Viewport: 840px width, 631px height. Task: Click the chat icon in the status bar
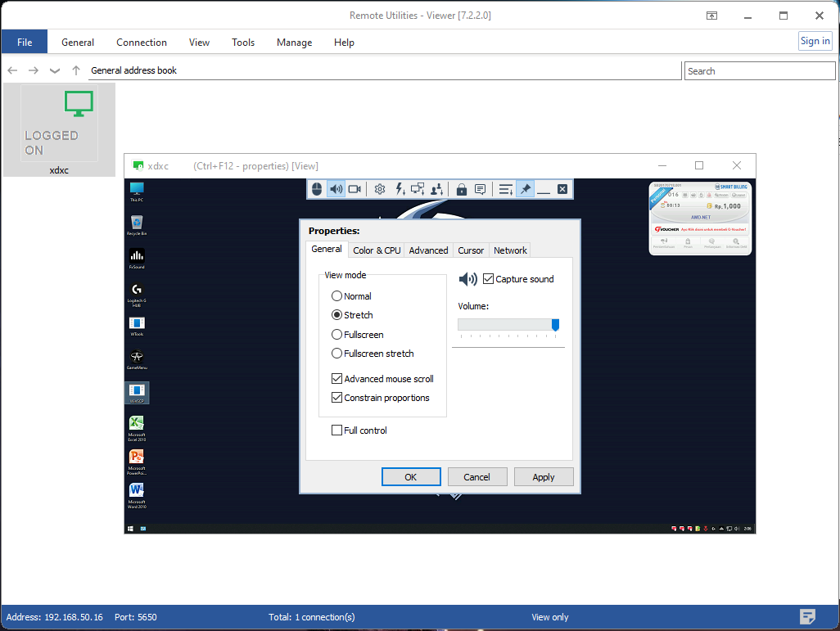click(807, 617)
